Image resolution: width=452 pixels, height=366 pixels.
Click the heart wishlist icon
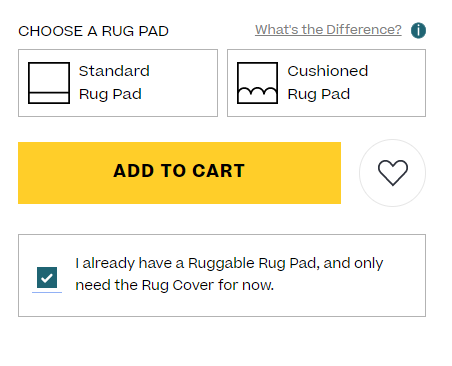(393, 173)
